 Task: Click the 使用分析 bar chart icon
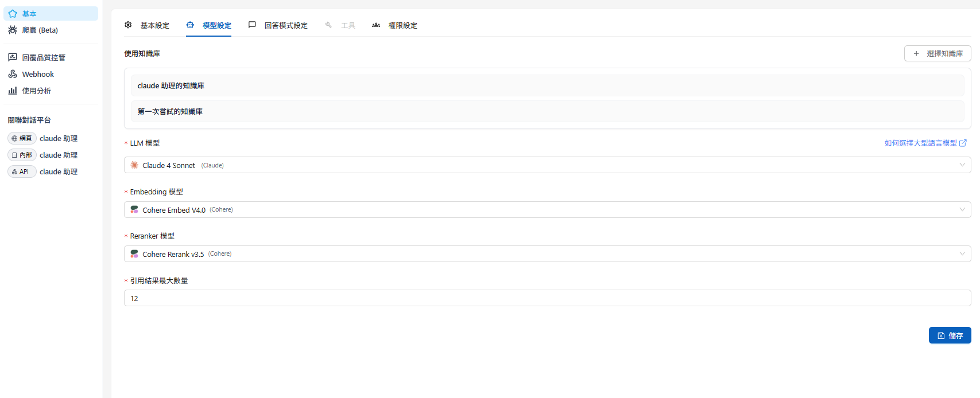click(x=13, y=91)
